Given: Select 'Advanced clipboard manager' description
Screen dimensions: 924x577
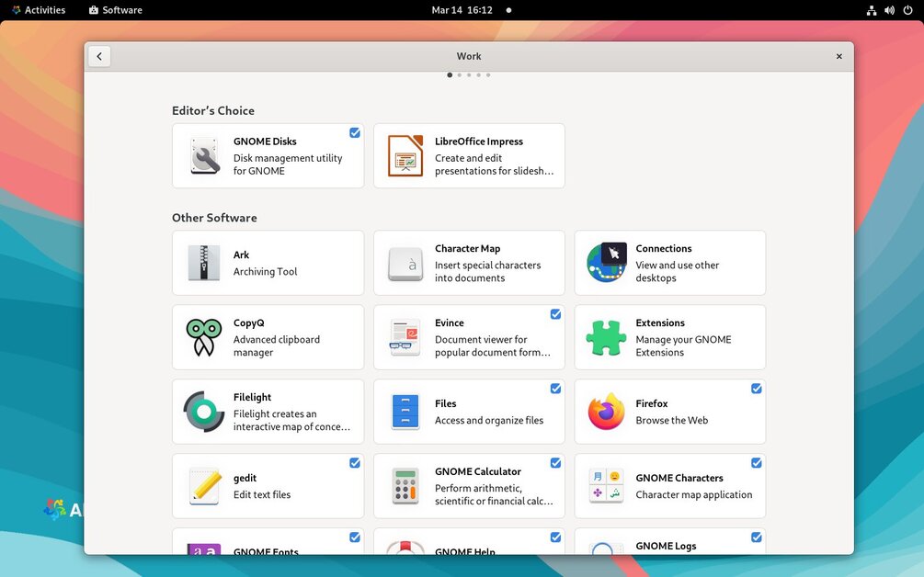Looking at the screenshot, I should [277, 345].
